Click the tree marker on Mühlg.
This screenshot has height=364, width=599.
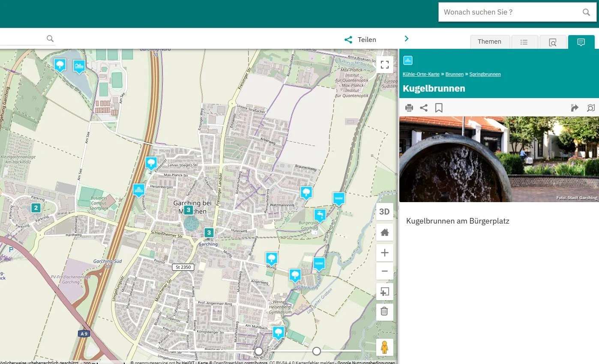pos(272,258)
